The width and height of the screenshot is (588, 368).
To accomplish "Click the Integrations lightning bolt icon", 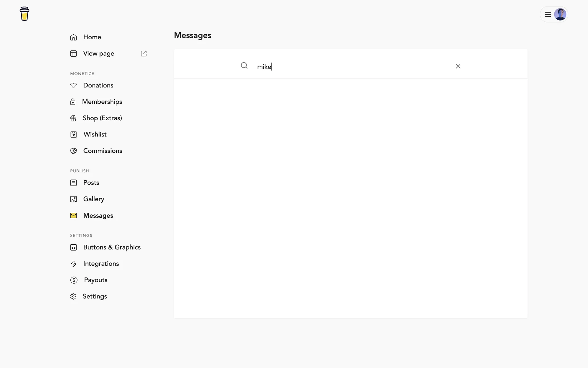I will [x=73, y=264].
